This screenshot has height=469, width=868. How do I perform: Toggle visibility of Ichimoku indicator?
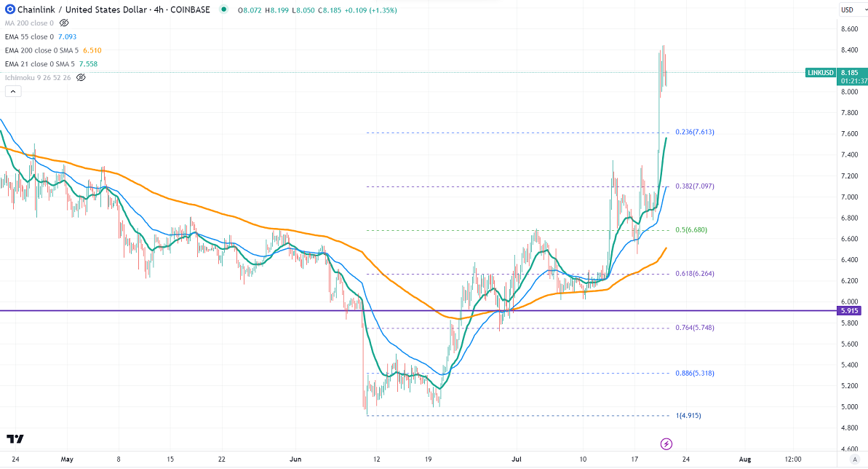point(81,78)
